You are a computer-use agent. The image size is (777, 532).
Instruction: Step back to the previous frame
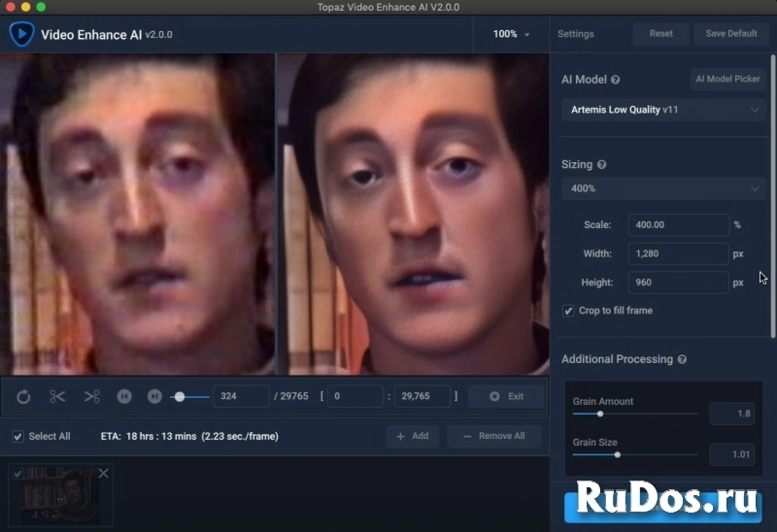[124, 396]
